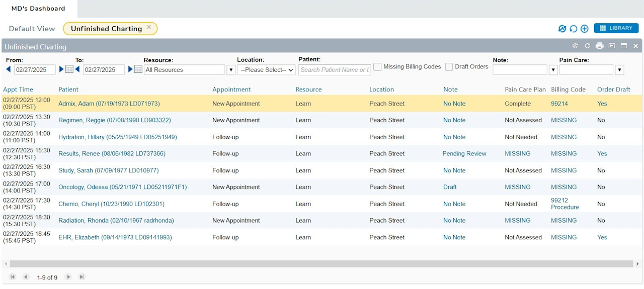The image size is (644, 289).
Task: Select the Default View tab
Action: [x=32, y=29]
